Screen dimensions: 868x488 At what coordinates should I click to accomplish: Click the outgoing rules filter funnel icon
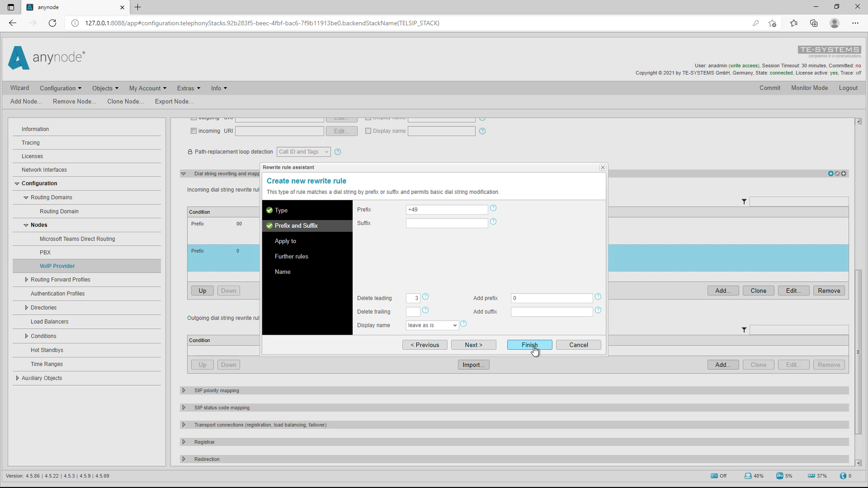pos(744,330)
